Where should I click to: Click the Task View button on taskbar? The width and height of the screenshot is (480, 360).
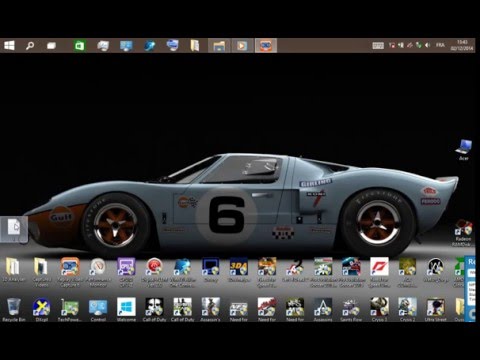[x=51, y=46]
